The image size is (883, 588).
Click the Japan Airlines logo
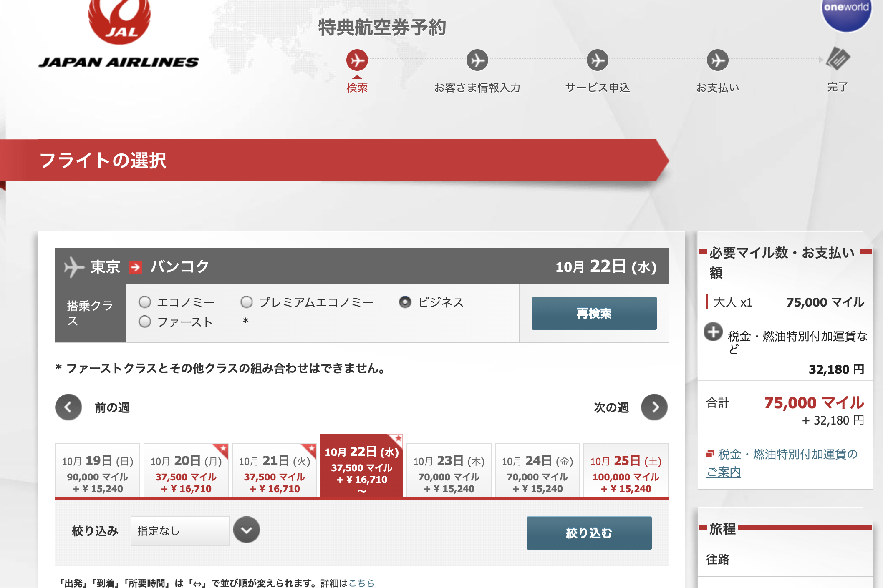119,33
